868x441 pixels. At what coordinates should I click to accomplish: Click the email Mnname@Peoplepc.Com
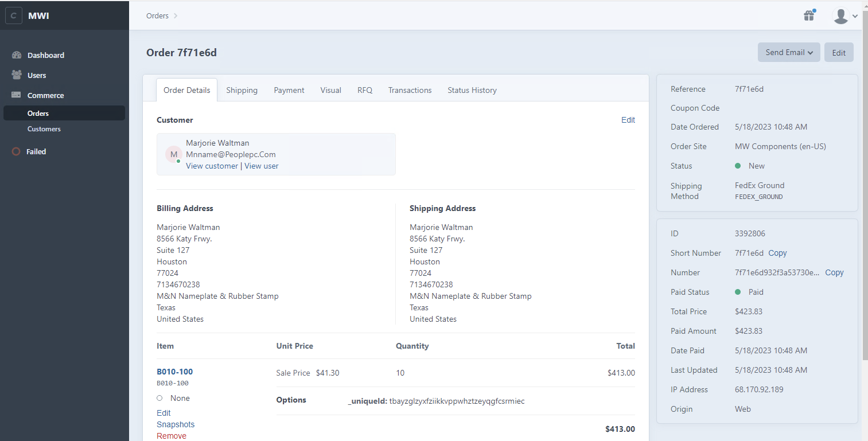tap(231, 154)
